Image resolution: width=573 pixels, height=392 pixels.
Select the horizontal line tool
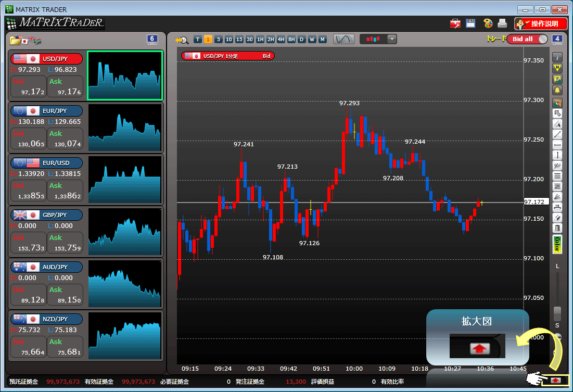click(x=557, y=145)
